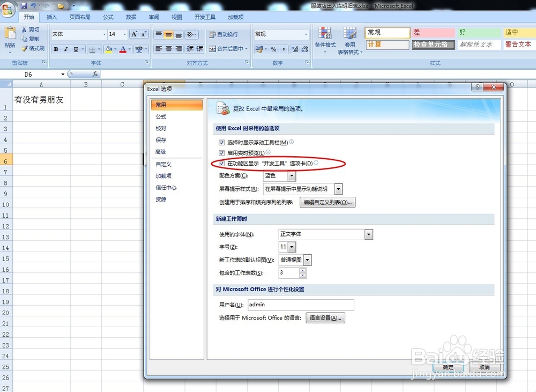Center text horizontally

tap(168, 49)
